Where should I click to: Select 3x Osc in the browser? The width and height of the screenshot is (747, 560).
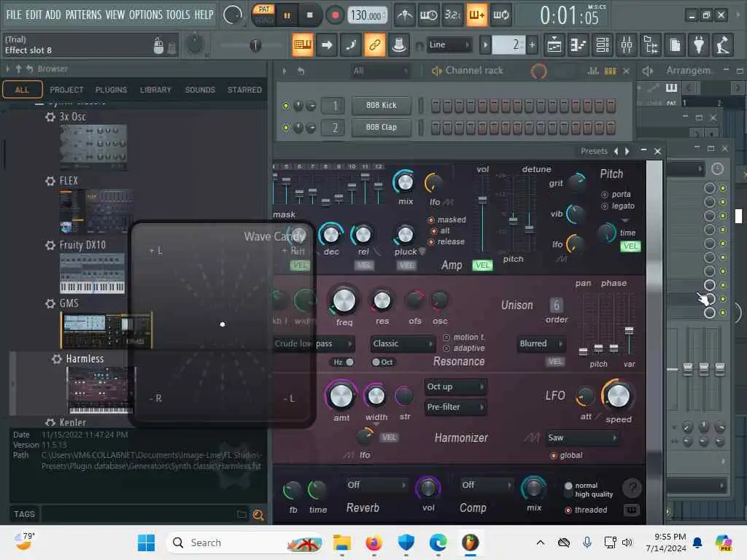point(72,117)
